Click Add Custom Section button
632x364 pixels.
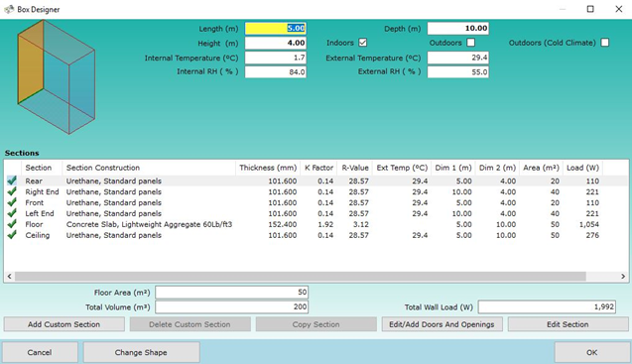coord(64,324)
